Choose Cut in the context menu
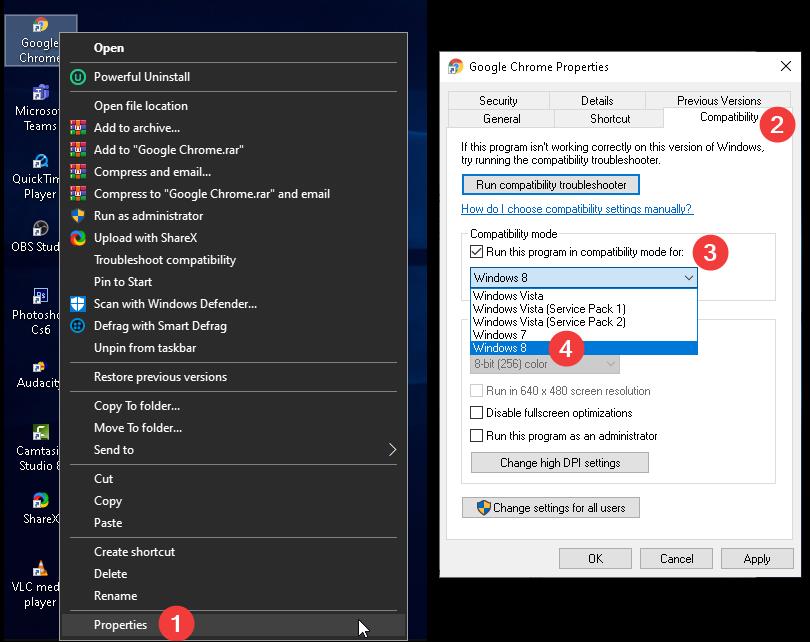The image size is (810, 642). (x=233, y=479)
